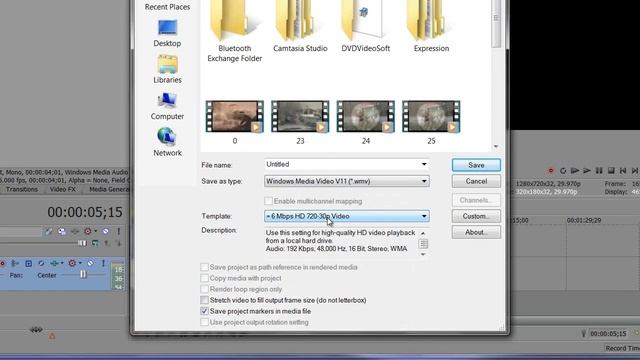Toggle Use project output rotation setting
The width and height of the screenshot is (640, 360).
pos(204,322)
